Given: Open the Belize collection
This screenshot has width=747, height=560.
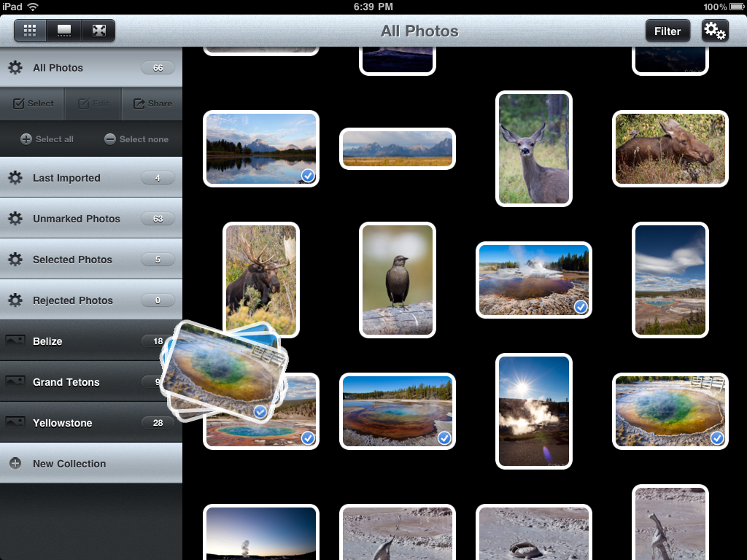Looking at the screenshot, I should [x=91, y=341].
